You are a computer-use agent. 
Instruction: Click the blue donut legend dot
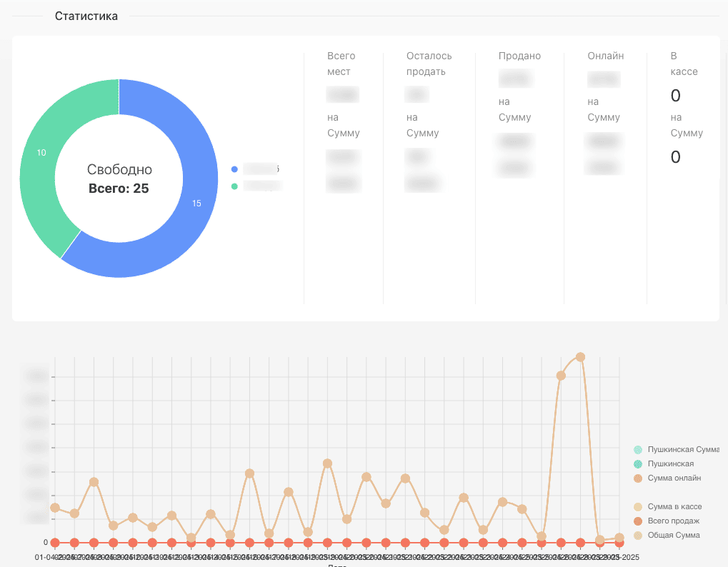(234, 169)
